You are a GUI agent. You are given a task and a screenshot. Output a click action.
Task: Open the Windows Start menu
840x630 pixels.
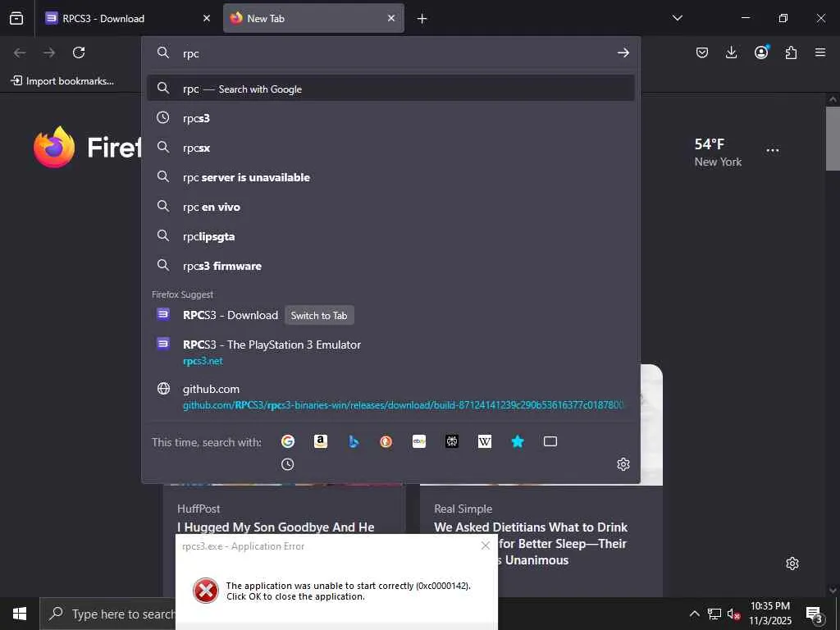pos(20,614)
